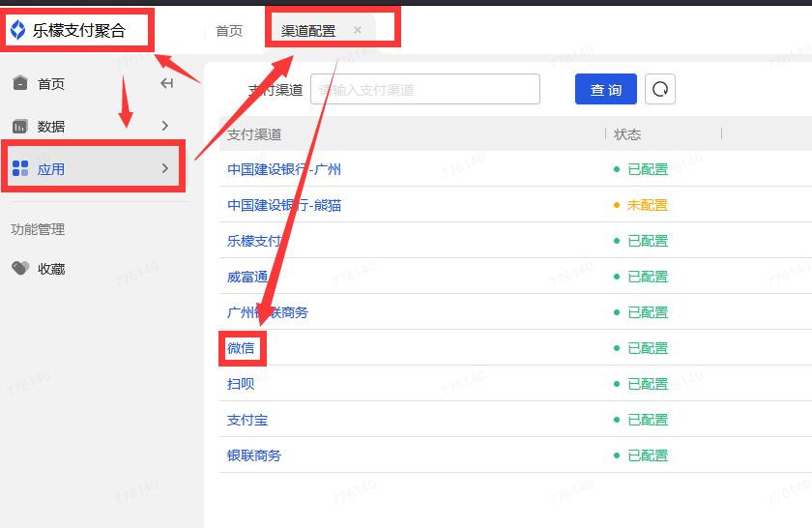Click the 收藏 heart icon
This screenshot has height=528, width=812.
(x=20, y=268)
